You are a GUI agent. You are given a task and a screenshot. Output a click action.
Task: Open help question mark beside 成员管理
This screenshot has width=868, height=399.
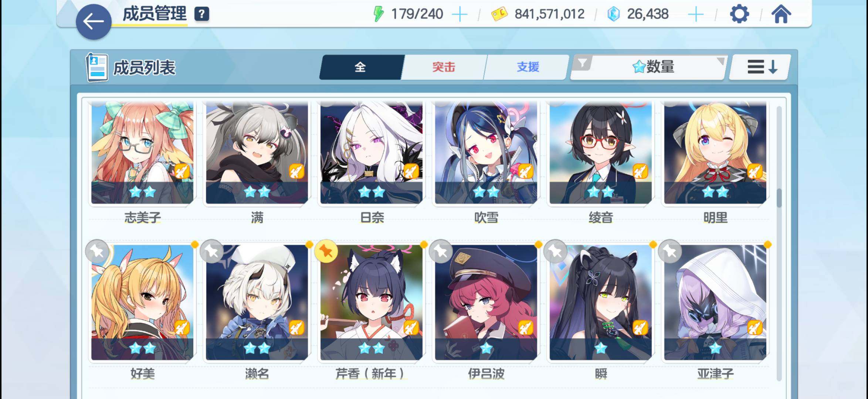pyautogui.click(x=201, y=14)
